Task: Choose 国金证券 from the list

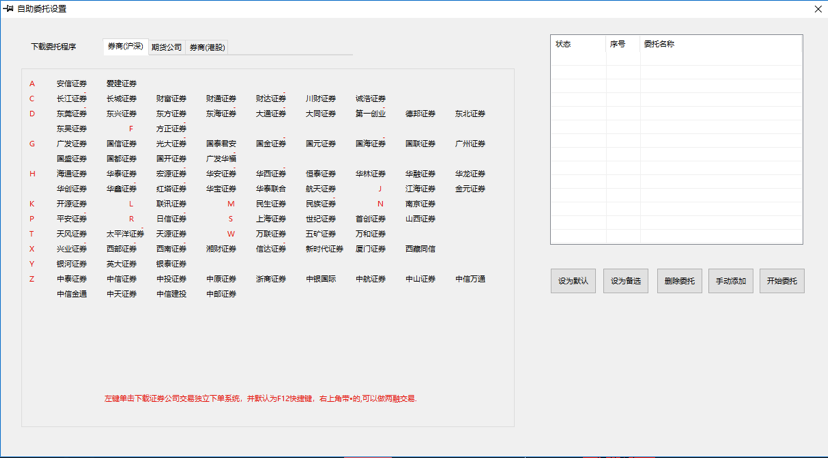Action: [x=271, y=144]
